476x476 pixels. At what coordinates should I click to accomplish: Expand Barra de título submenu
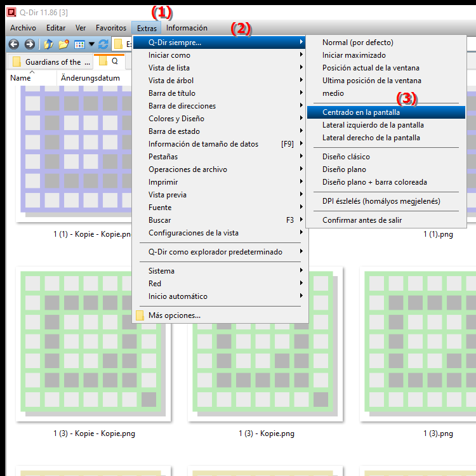point(219,93)
